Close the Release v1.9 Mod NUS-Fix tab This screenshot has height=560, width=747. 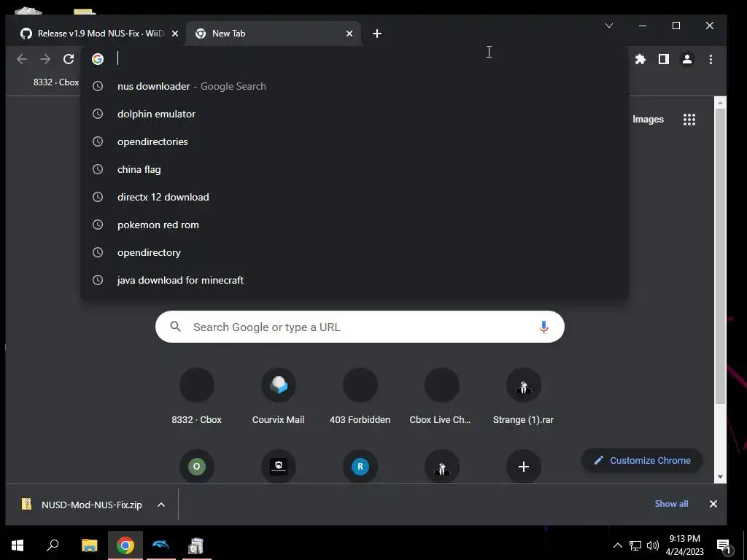pos(175,34)
